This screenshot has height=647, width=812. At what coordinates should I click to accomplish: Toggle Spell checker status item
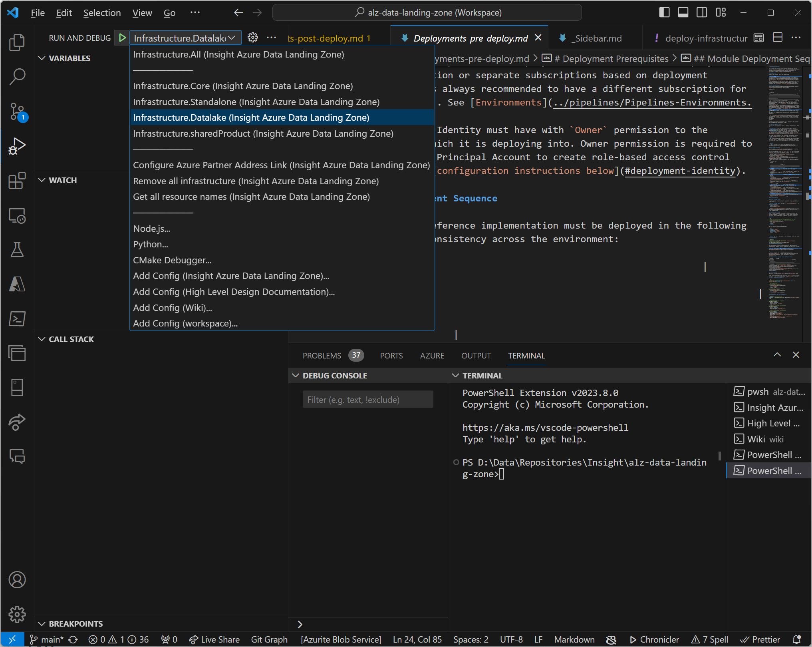(x=710, y=639)
